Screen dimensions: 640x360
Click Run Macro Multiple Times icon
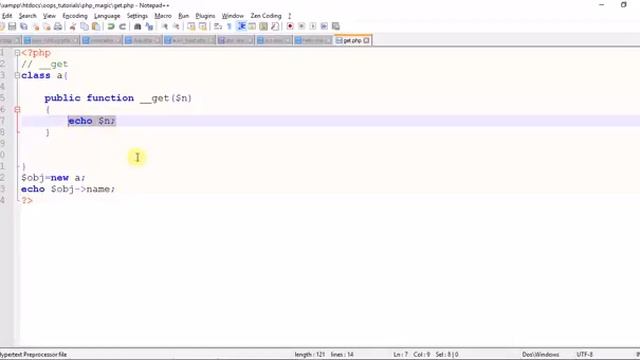(x=324, y=27)
